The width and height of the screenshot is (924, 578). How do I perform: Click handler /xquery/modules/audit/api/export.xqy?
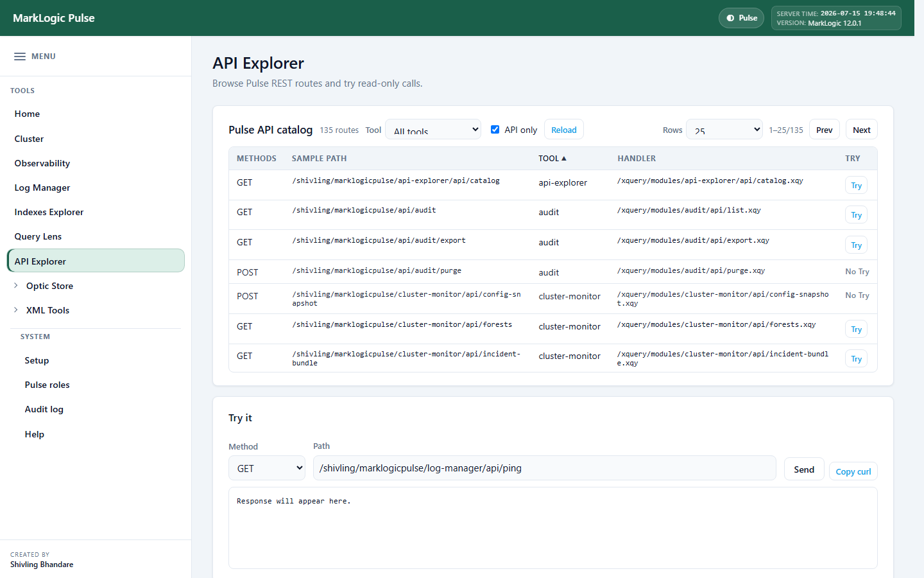tap(693, 240)
